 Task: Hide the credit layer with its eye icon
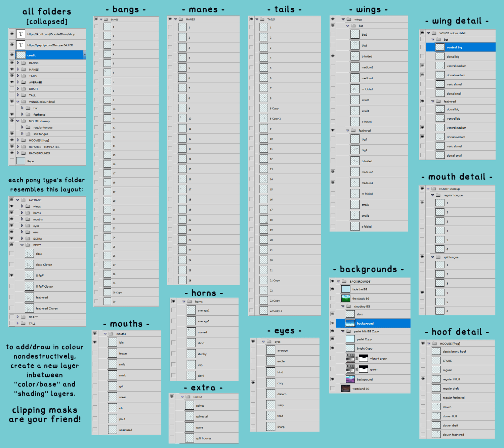pos(12,55)
